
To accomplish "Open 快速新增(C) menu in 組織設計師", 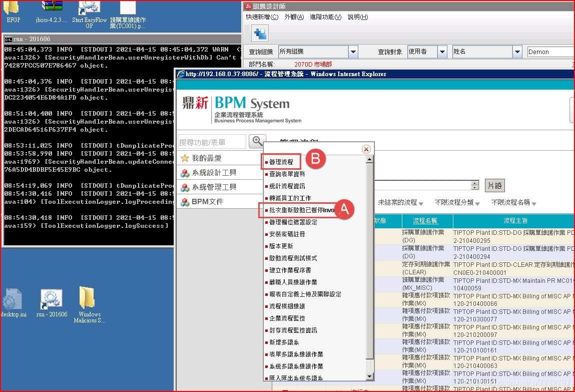I will pos(262,17).
